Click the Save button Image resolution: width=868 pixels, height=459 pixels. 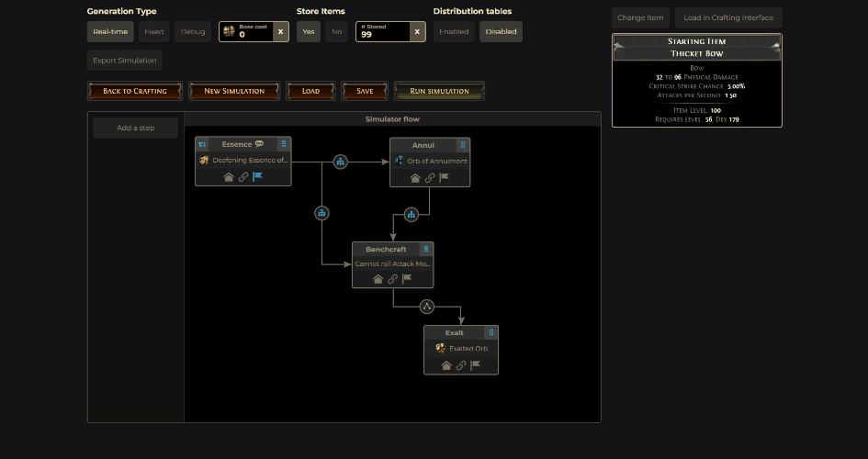(x=365, y=91)
